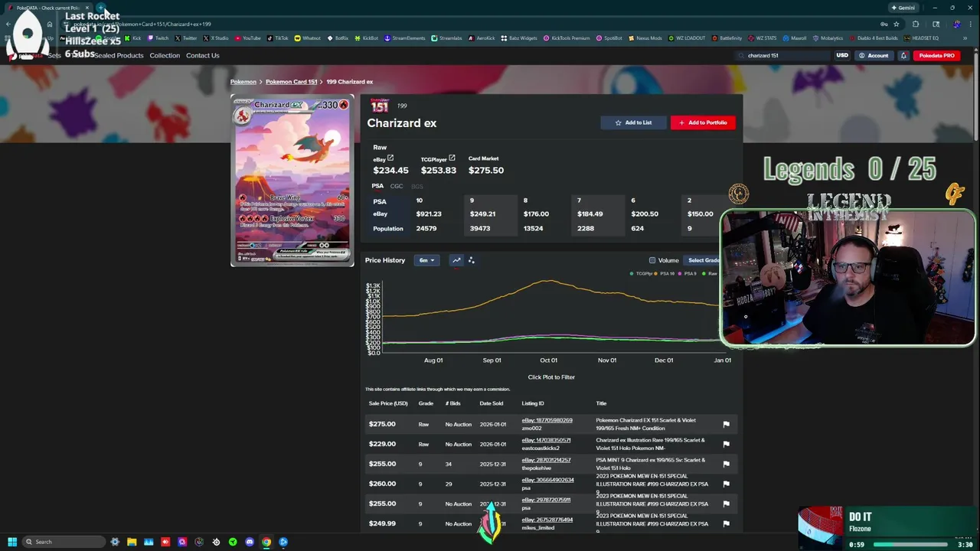
Task: Open the Collection menu item
Action: click(165, 55)
